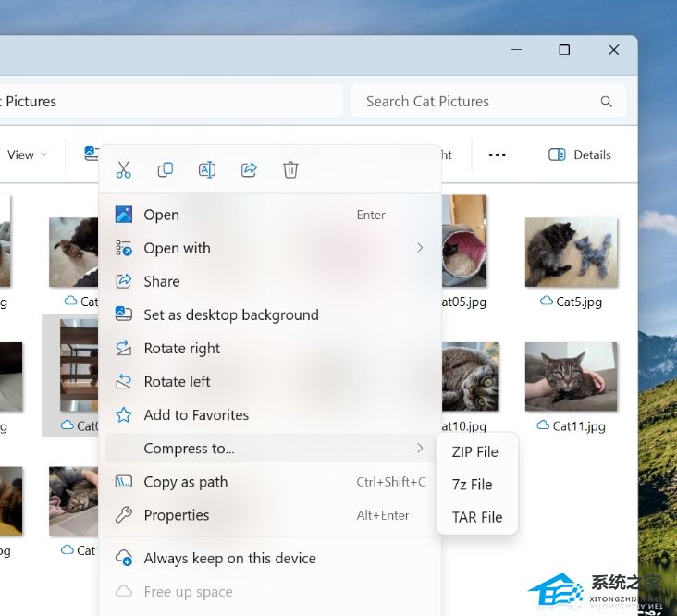
Task: Choose 7z File from submenu
Action: pos(472,485)
